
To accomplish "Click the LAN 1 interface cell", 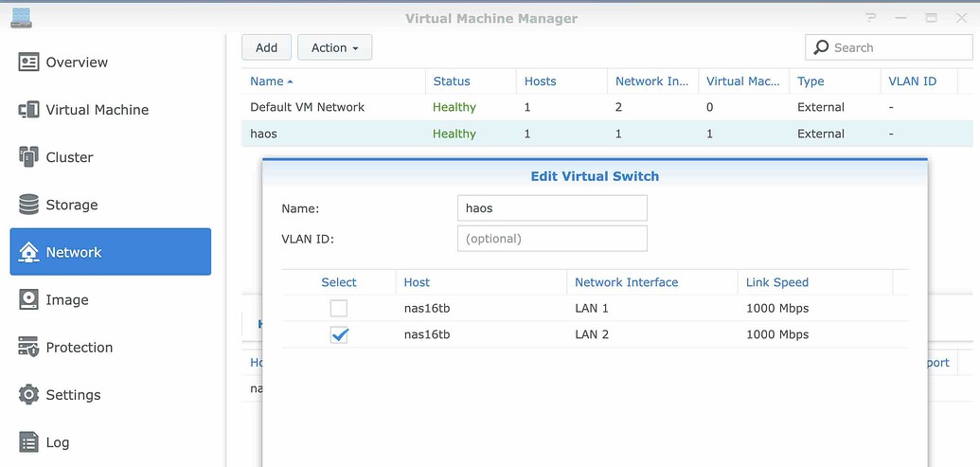I will (591, 308).
